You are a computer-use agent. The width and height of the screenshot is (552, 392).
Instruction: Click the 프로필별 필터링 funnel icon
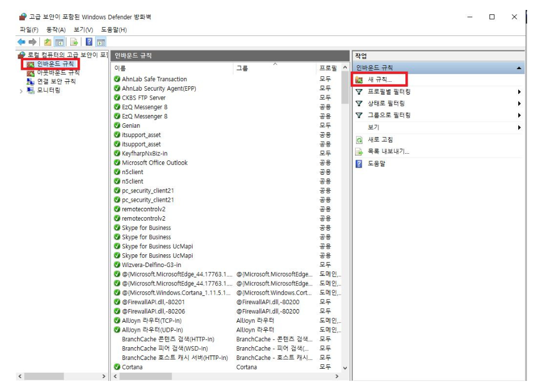[359, 92]
